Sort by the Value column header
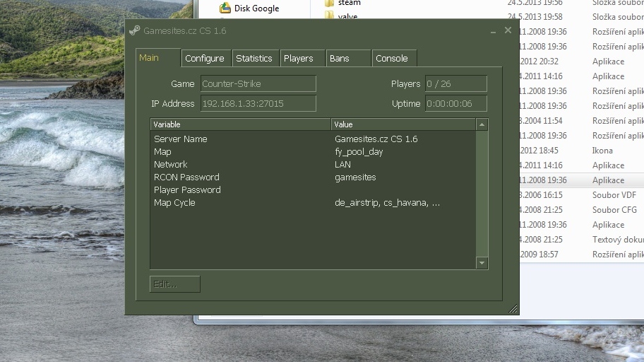644x362 pixels. 403,124
